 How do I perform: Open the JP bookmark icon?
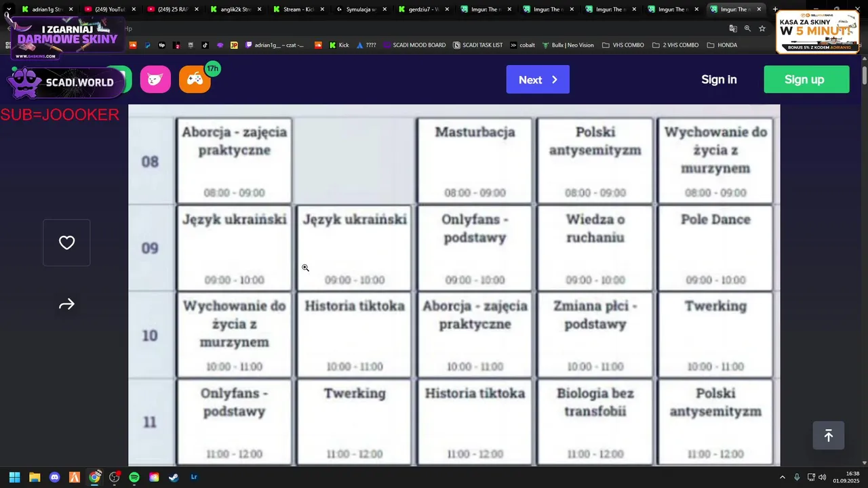click(x=235, y=45)
